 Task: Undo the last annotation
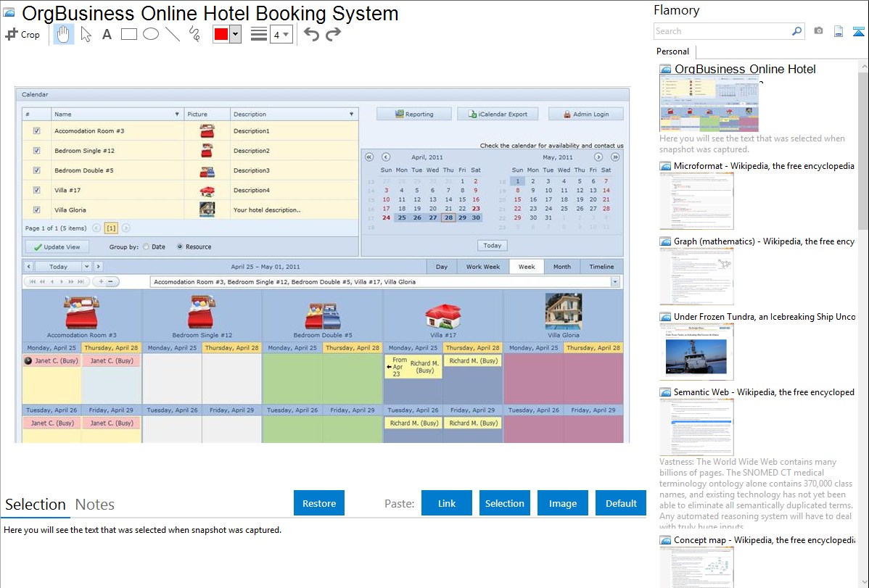[311, 34]
